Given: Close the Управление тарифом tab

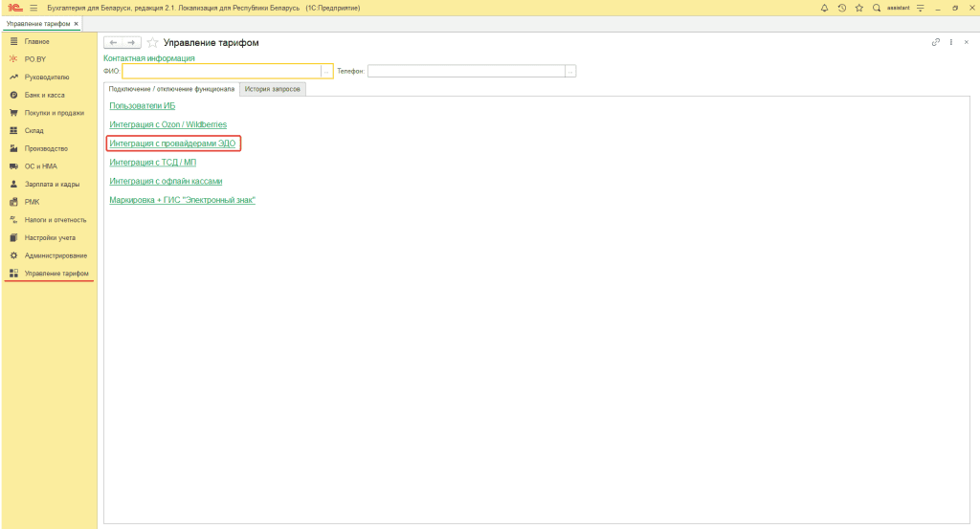Looking at the screenshot, I should point(77,23).
